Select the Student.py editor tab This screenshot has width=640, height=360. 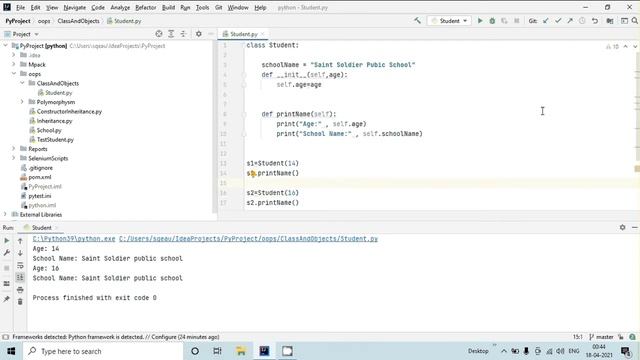coord(243,34)
